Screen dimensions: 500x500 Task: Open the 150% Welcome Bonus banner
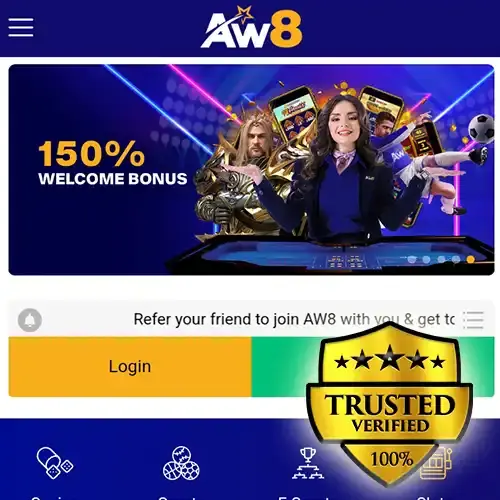[251, 170]
